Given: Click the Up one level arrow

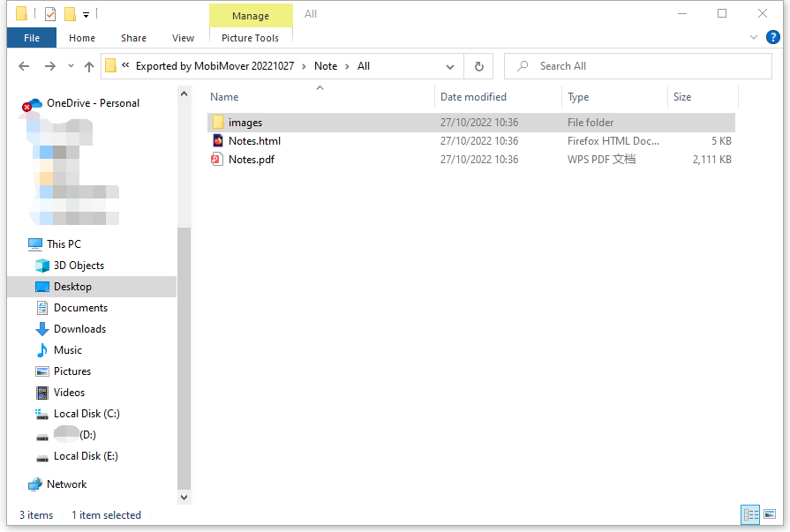Looking at the screenshot, I should 89,66.
